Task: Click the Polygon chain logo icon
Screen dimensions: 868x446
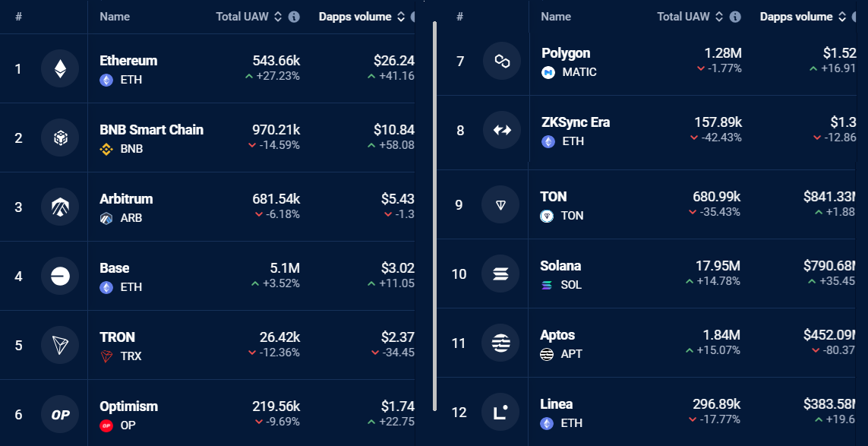Action: [x=501, y=62]
